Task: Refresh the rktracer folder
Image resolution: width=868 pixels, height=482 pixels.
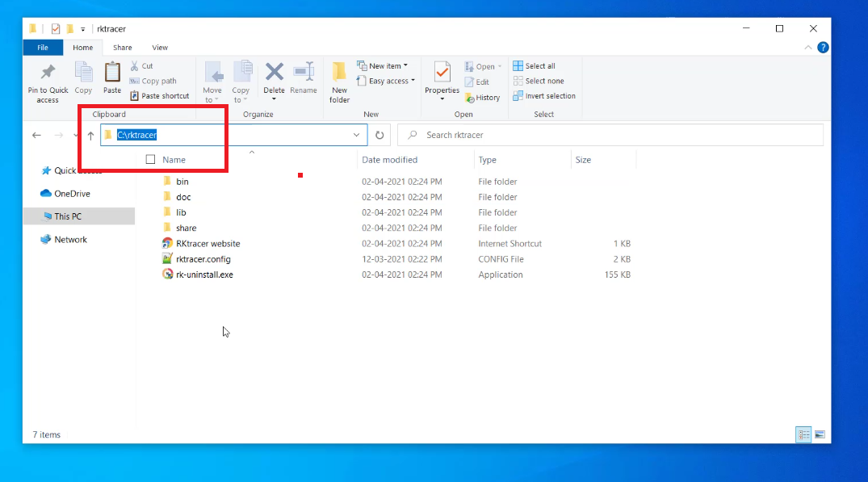Action: 379,135
